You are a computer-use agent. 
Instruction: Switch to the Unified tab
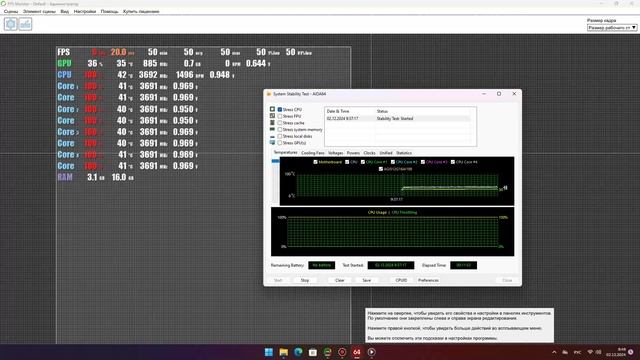(x=386, y=153)
